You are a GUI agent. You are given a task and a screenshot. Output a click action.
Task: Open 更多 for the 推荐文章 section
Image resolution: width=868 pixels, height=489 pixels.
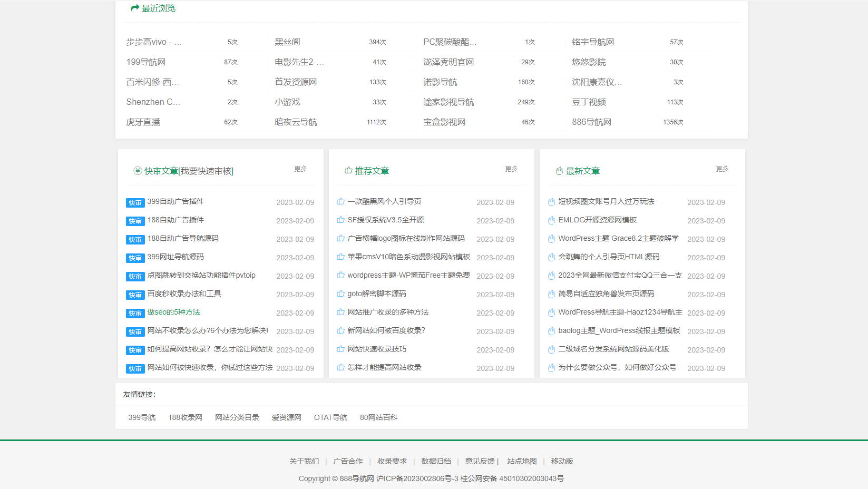[x=510, y=169]
